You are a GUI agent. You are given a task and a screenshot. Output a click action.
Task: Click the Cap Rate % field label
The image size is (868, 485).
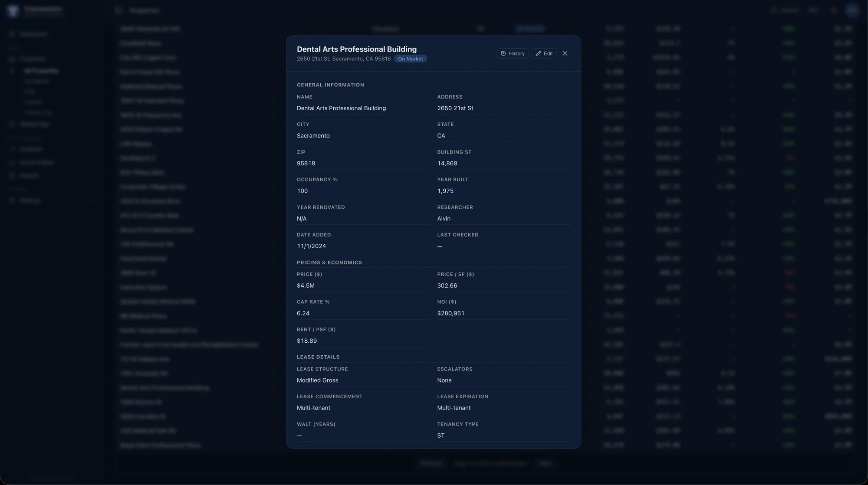pyautogui.click(x=313, y=302)
